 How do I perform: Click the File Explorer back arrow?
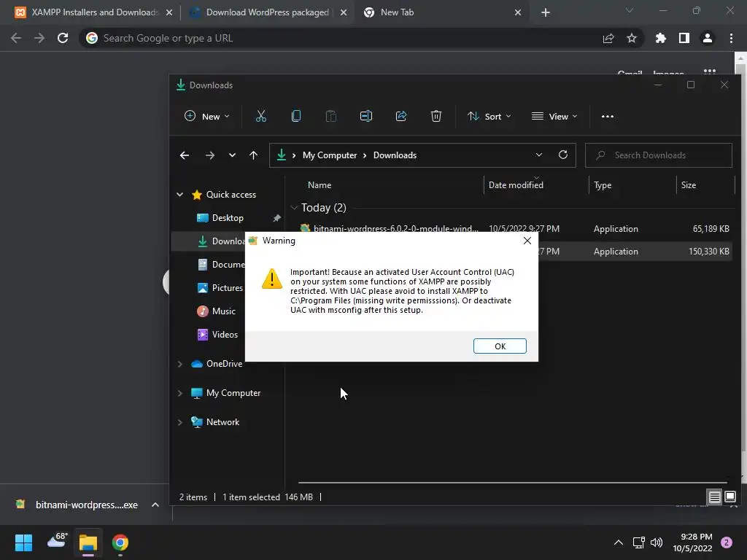(185, 155)
